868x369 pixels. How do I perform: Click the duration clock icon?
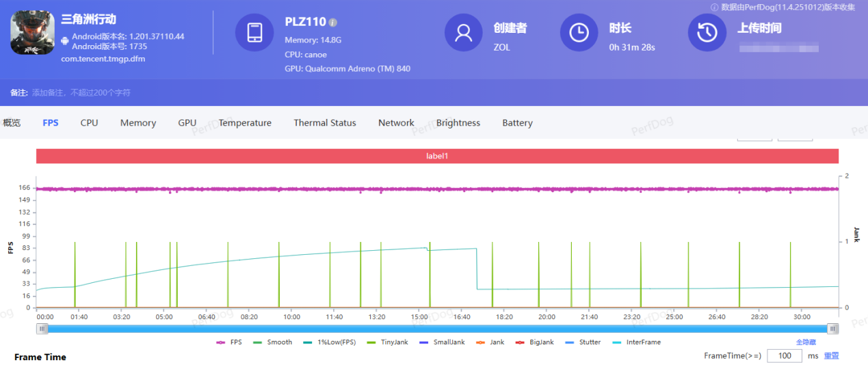point(579,33)
